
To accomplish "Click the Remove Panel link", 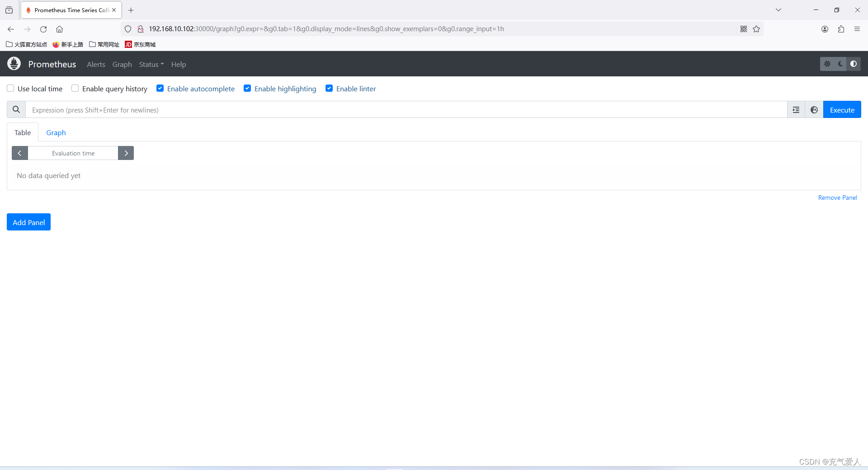I will [837, 197].
